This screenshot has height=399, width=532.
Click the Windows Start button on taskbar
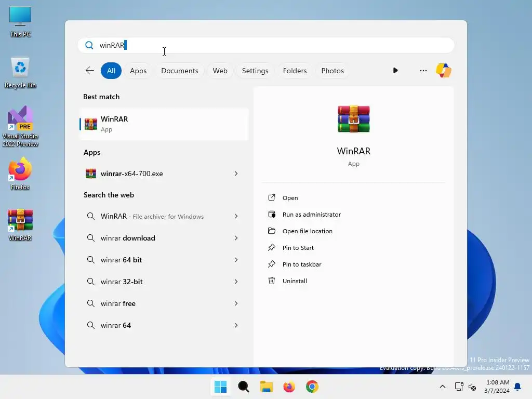[220, 387]
